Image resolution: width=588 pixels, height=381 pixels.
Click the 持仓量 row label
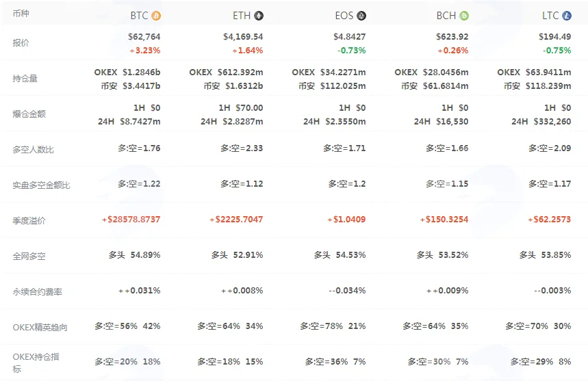(25, 78)
